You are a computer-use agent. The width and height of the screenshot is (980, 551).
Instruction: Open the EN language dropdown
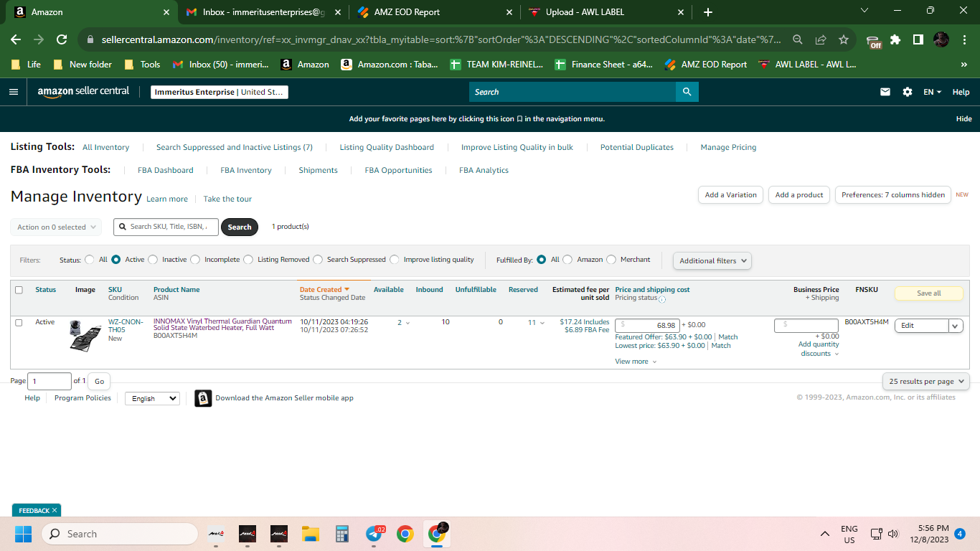[932, 92]
